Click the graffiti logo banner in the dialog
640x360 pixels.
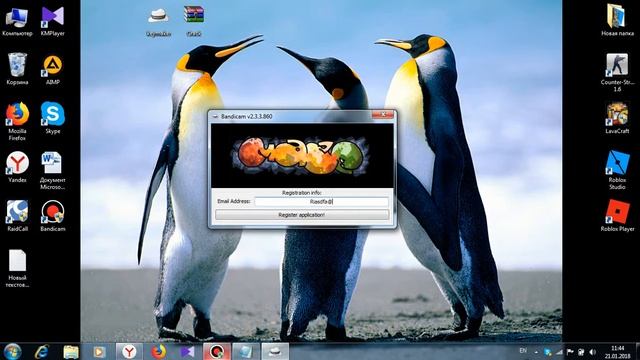(302, 156)
